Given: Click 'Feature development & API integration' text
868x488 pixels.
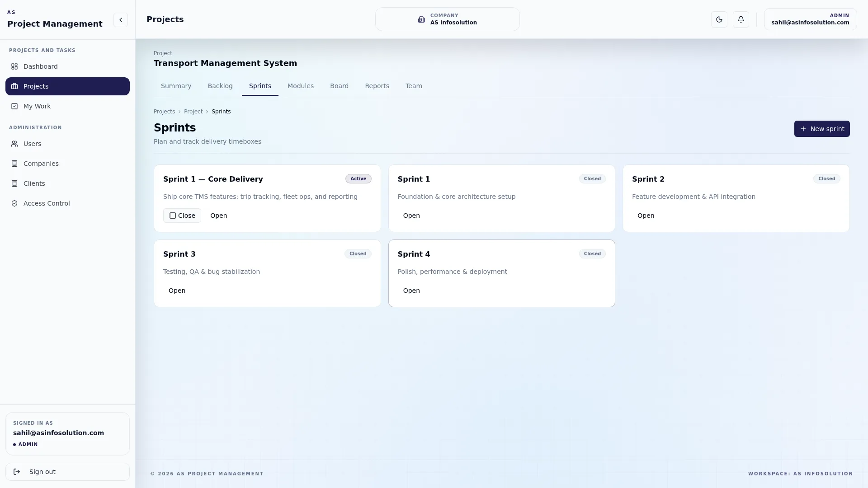Looking at the screenshot, I should point(693,197).
